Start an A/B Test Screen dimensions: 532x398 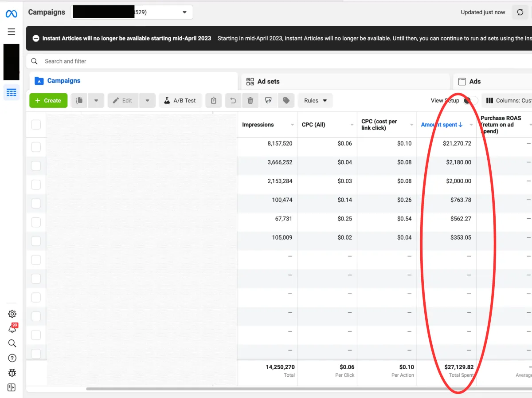point(180,101)
